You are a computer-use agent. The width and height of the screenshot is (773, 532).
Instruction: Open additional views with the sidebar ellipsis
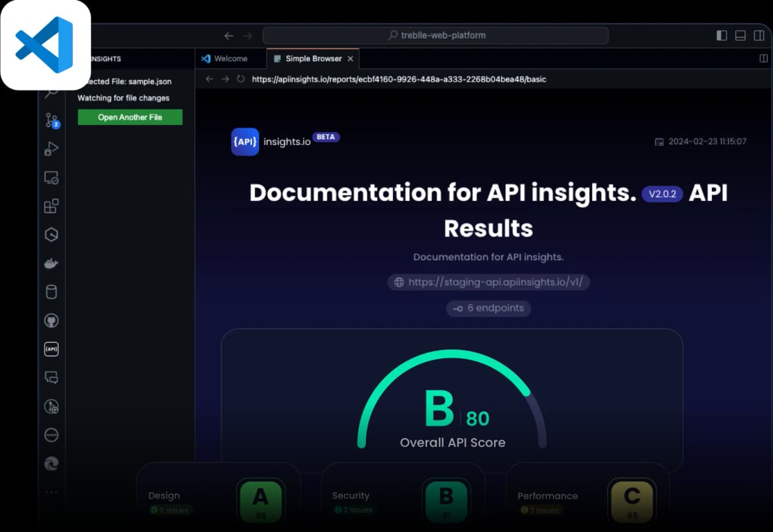coord(52,492)
